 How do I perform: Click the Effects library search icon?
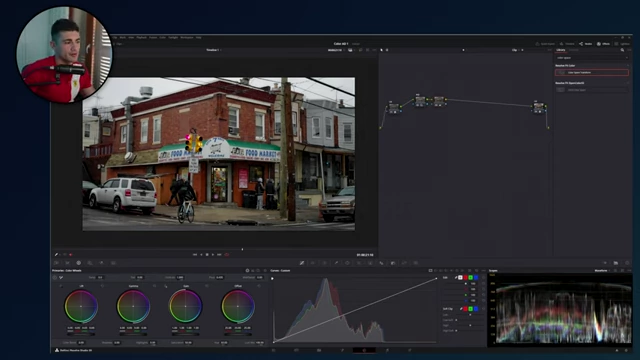622,50
